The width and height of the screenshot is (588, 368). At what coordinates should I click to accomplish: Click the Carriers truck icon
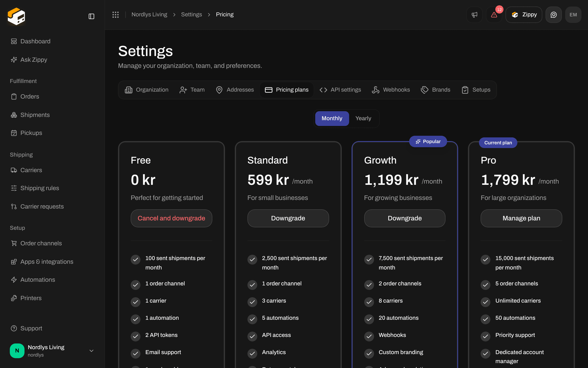(x=14, y=170)
